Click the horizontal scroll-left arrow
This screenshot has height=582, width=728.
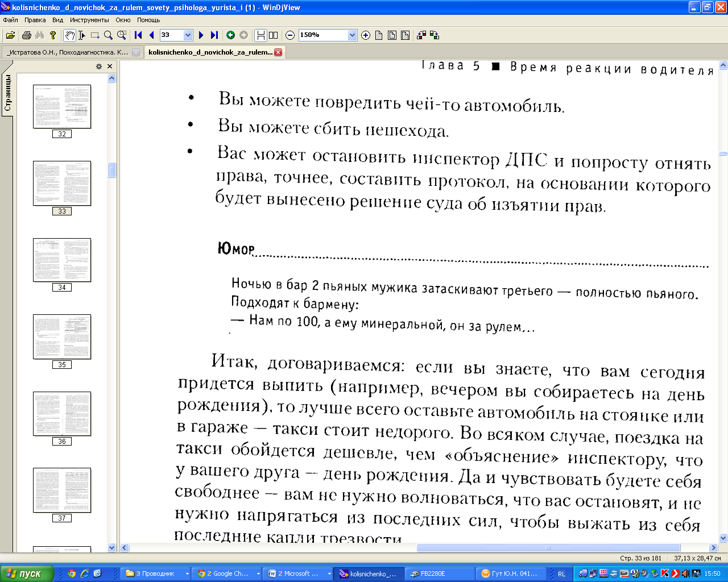click(125, 548)
